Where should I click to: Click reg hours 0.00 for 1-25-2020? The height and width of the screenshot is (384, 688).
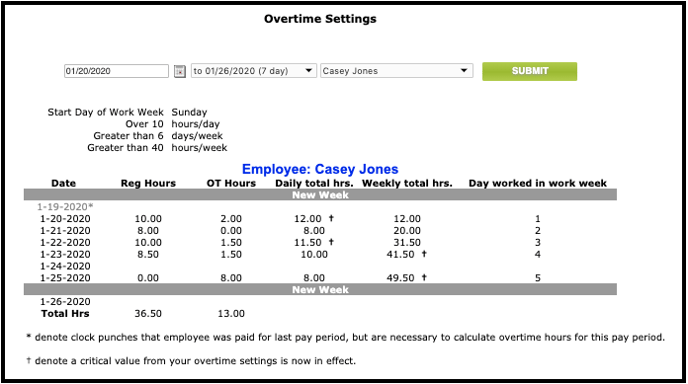point(148,278)
